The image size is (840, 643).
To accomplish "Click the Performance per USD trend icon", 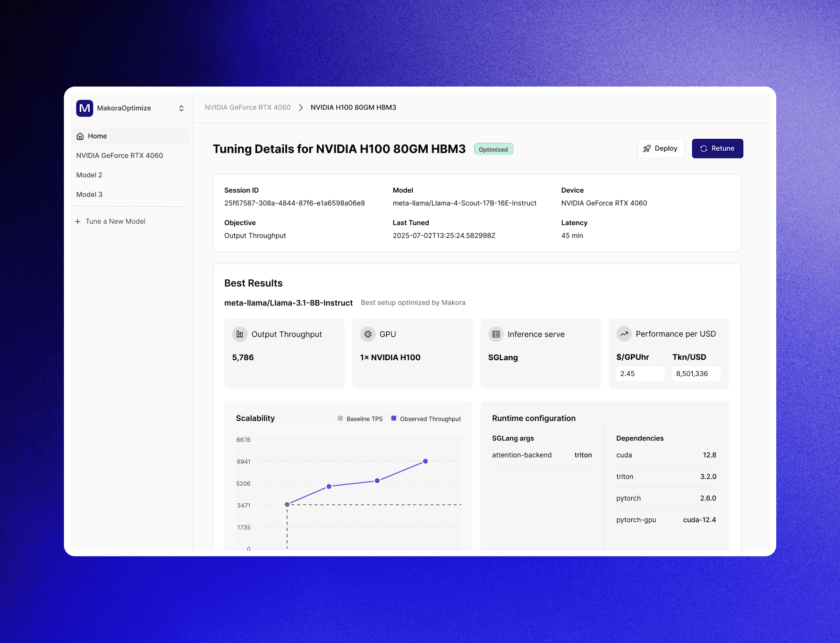I will click(624, 334).
